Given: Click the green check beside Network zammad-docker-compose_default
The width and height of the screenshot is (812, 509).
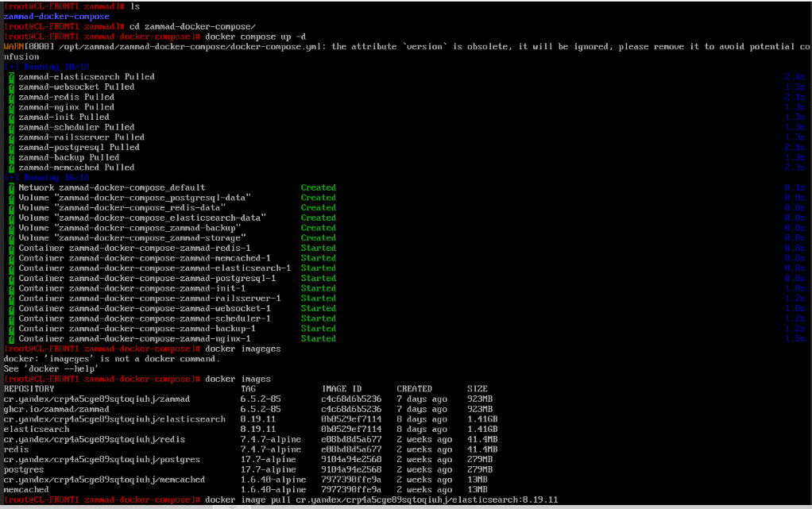Looking at the screenshot, I should point(11,188).
